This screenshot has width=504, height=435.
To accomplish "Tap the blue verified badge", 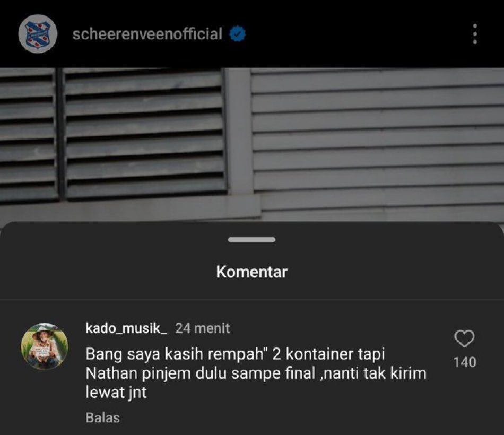I will 238,34.
